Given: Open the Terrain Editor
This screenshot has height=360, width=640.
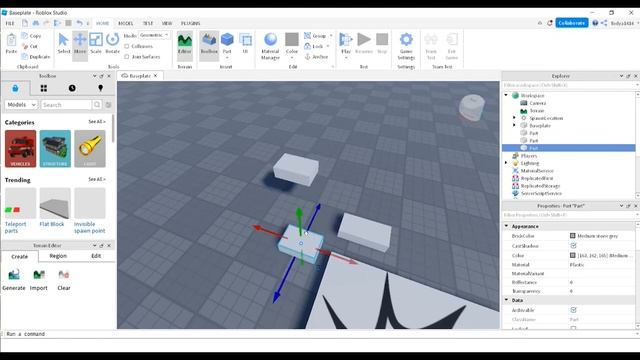Looking at the screenshot, I should [x=184, y=44].
